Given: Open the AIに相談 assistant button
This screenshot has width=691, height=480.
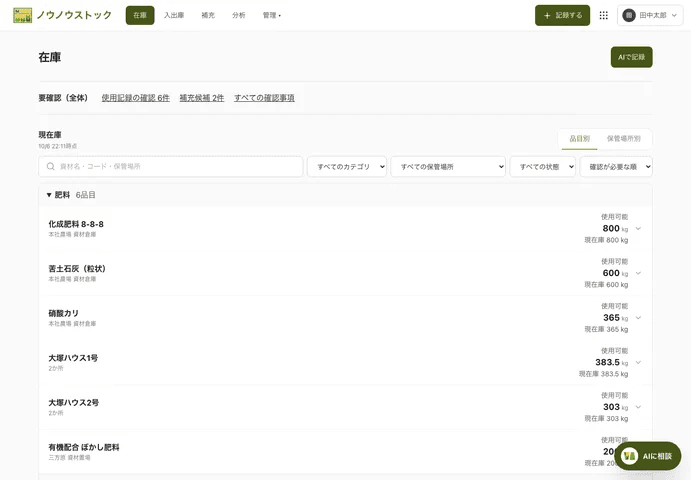Looking at the screenshot, I should pyautogui.click(x=647, y=456).
